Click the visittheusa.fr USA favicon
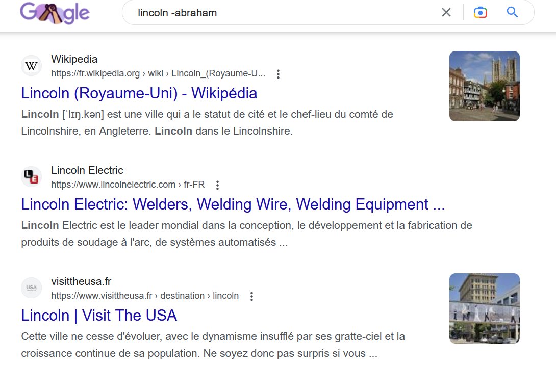556x392 pixels. click(31, 288)
